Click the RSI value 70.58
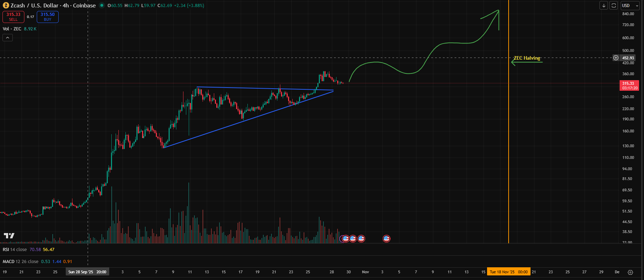644x280 pixels. click(x=35, y=250)
